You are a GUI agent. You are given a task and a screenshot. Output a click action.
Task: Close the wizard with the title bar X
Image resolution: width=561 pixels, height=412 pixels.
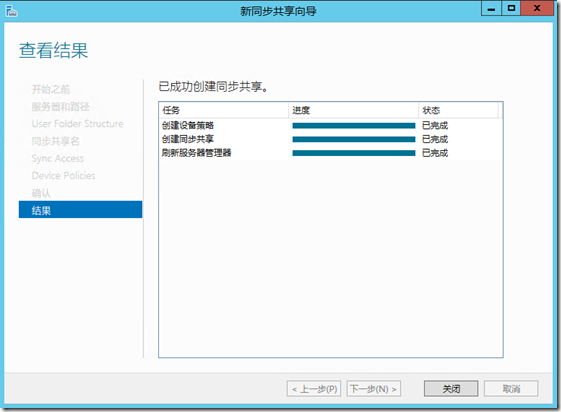point(537,9)
